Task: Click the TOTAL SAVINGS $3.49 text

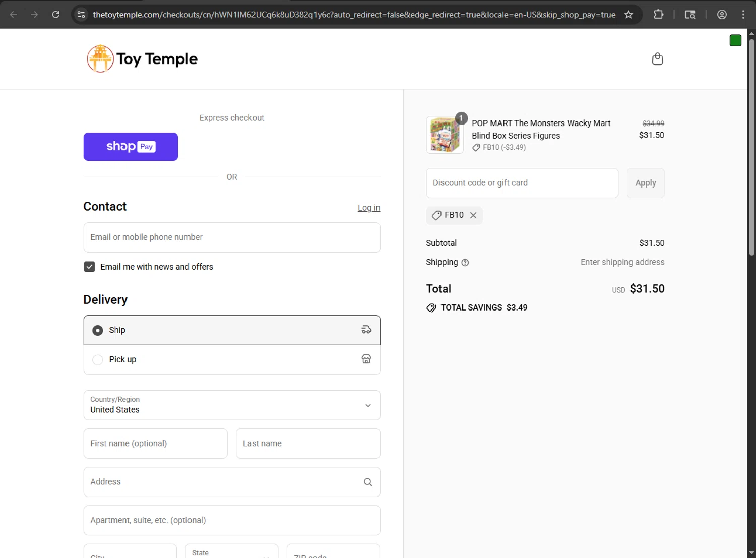Action: click(x=484, y=307)
